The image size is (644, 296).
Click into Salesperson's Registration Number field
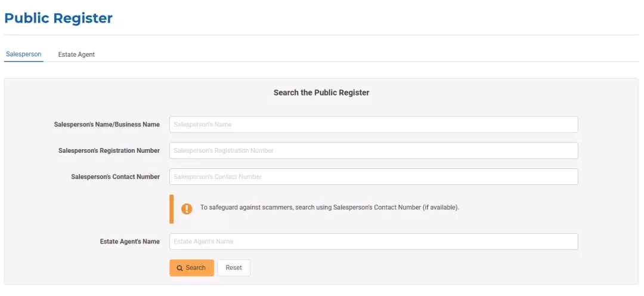(x=374, y=150)
